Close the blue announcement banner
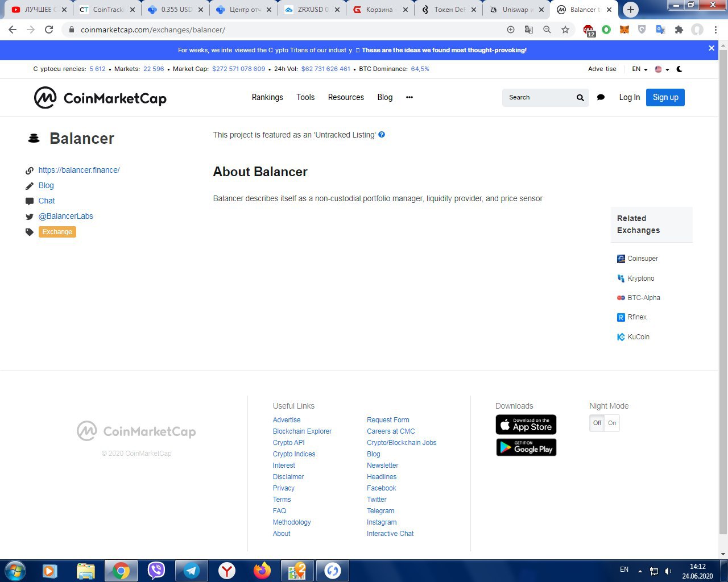 tap(712, 48)
